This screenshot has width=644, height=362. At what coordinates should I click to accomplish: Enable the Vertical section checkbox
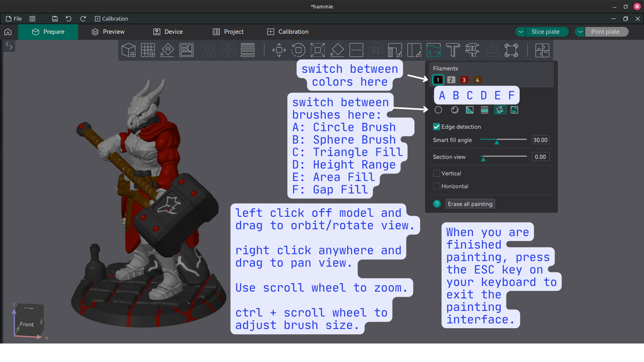click(436, 173)
